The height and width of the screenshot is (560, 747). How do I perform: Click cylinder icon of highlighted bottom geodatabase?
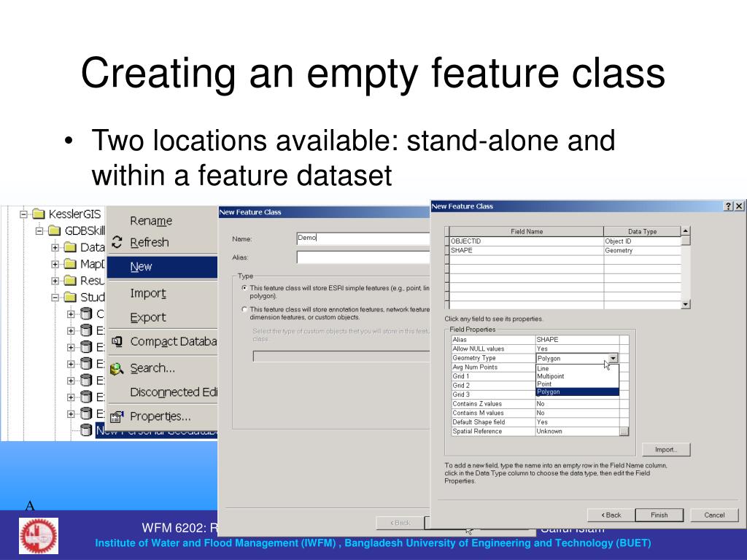click(x=86, y=430)
